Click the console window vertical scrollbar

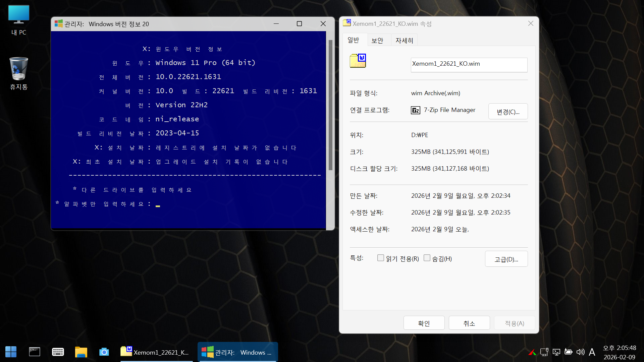(x=330, y=106)
